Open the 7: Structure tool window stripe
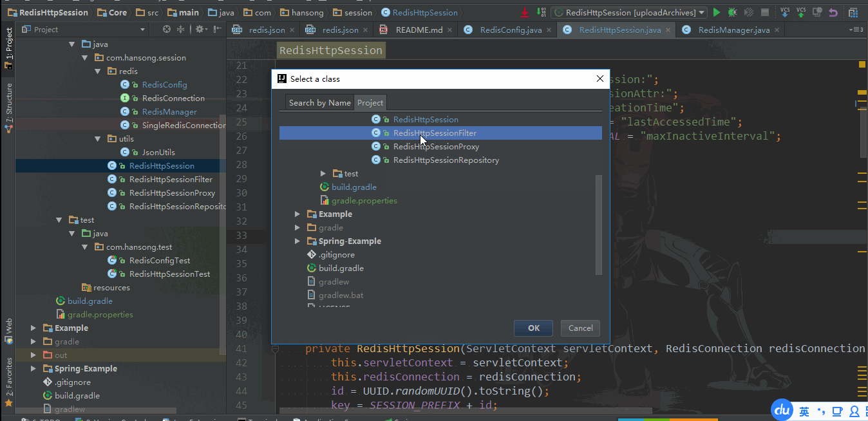Image resolution: width=868 pixels, height=421 pixels. click(x=8, y=108)
